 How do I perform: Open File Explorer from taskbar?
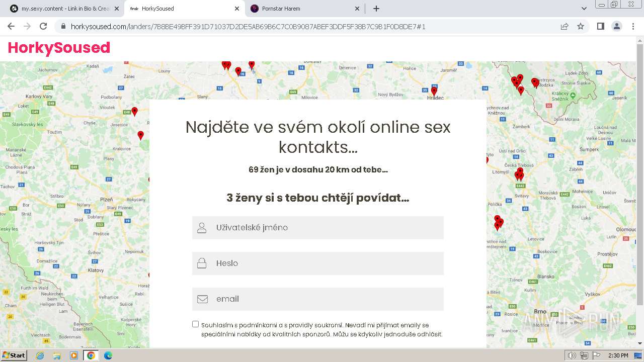(57, 355)
